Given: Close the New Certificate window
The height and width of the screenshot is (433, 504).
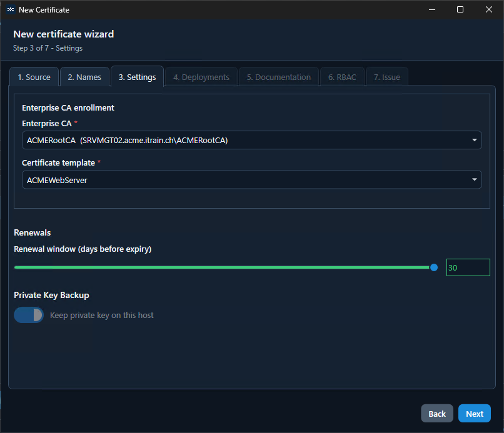Looking at the screenshot, I should (x=489, y=9).
